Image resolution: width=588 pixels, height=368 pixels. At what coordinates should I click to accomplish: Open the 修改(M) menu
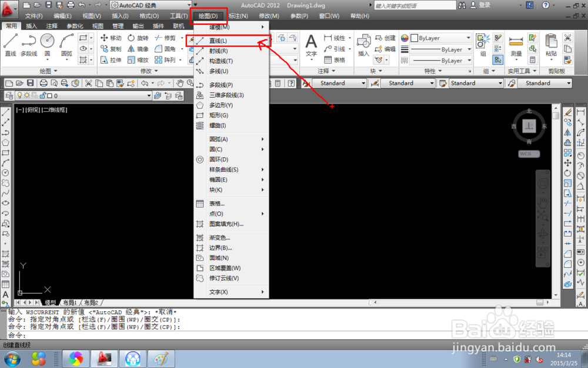[x=269, y=16]
